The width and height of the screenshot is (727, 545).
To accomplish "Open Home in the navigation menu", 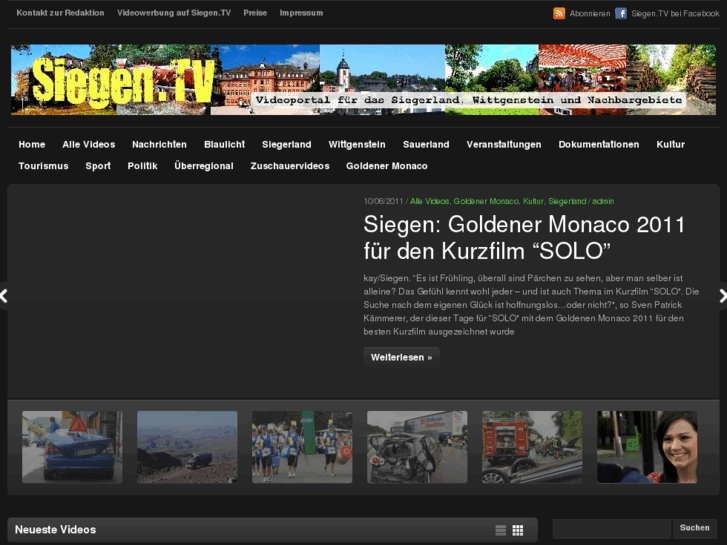I will point(32,144).
